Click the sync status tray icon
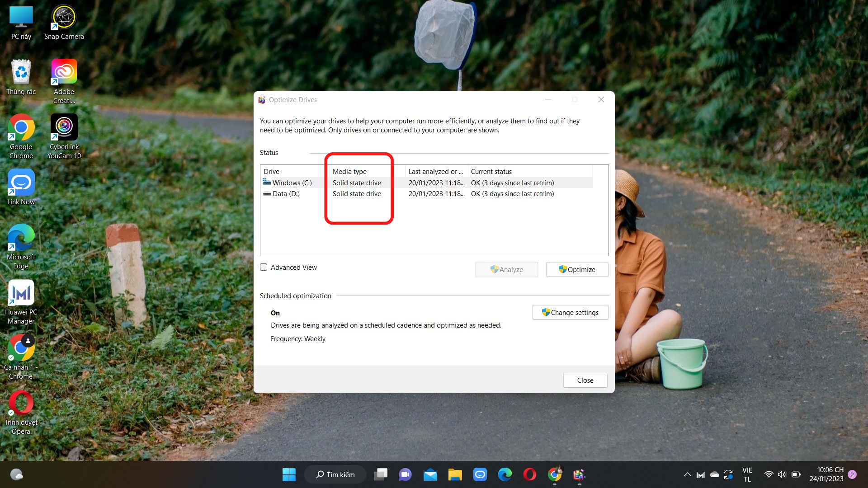This screenshot has height=488, width=868. tap(728, 474)
